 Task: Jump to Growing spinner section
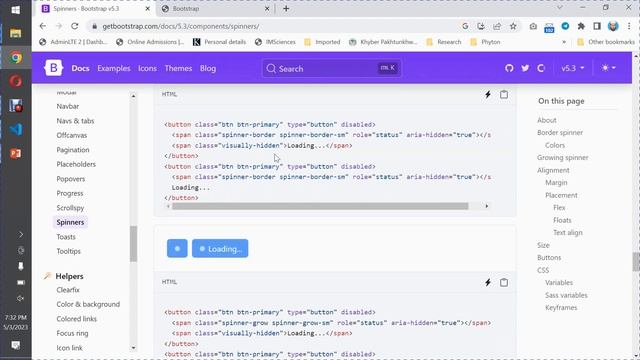coord(562,158)
